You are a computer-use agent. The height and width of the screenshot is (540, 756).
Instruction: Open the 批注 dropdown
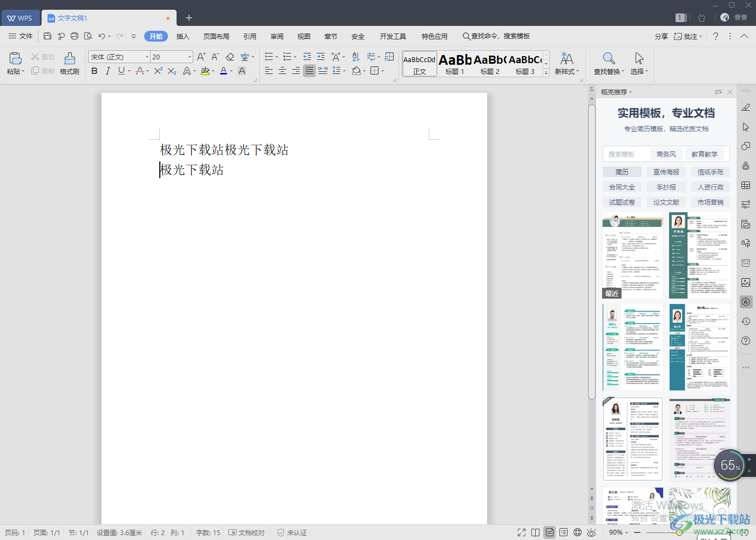pos(688,36)
